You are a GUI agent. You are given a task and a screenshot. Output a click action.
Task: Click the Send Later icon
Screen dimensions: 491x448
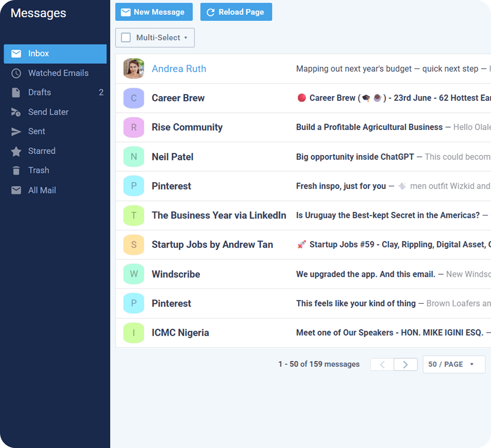pos(16,112)
